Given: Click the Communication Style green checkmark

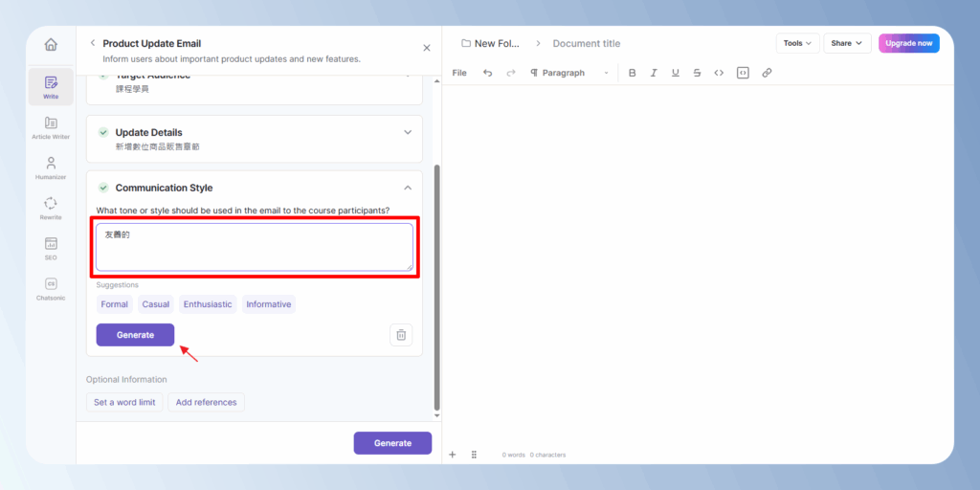Looking at the screenshot, I should [103, 188].
